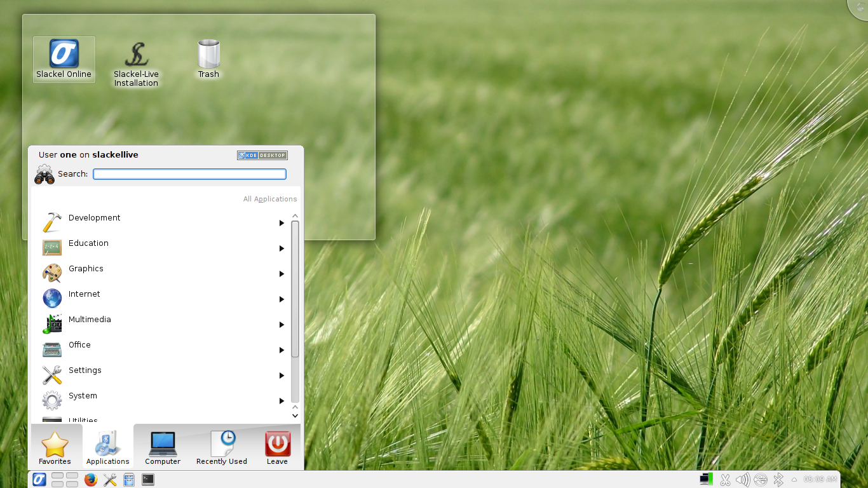The width and height of the screenshot is (868, 488).
Task: Focus the Search input field
Action: coord(189,174)
